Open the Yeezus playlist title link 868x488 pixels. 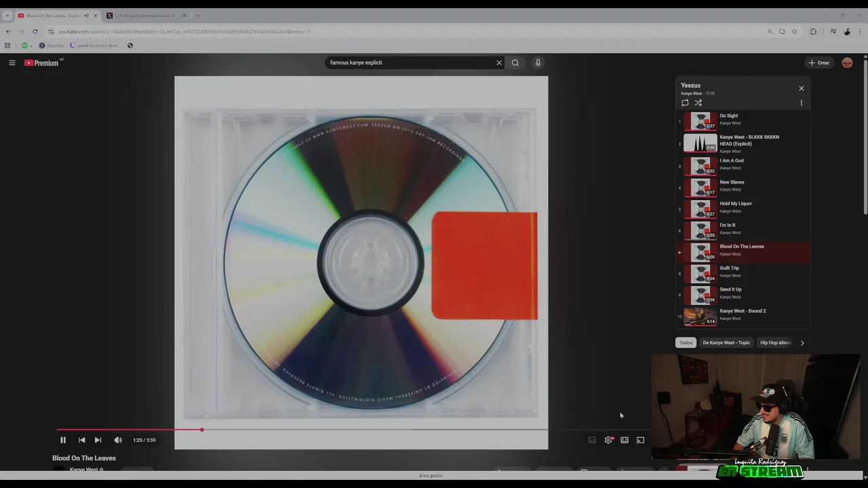click(690, 85)
